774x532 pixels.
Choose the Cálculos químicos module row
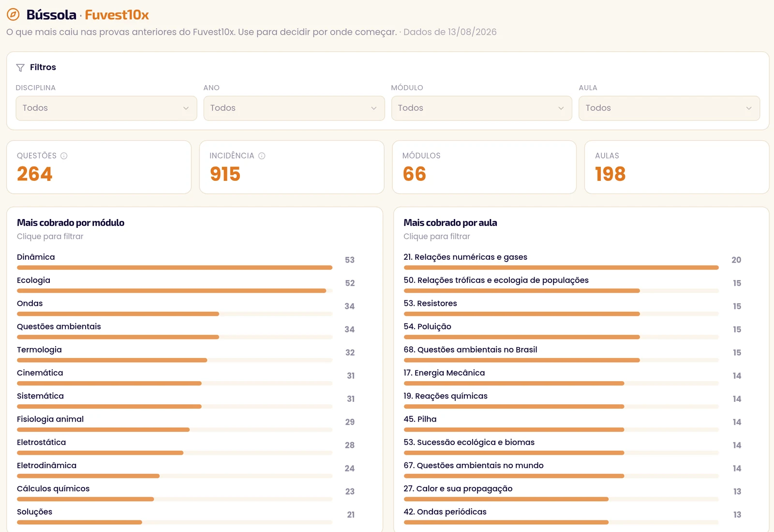pos(186,493)
